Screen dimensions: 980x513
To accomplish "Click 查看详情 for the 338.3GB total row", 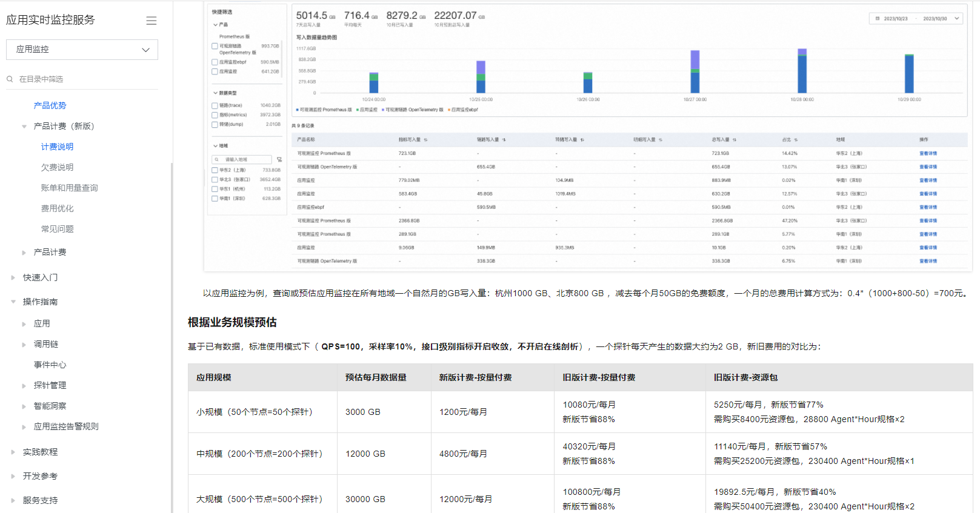I will click(x=928, y=261).
